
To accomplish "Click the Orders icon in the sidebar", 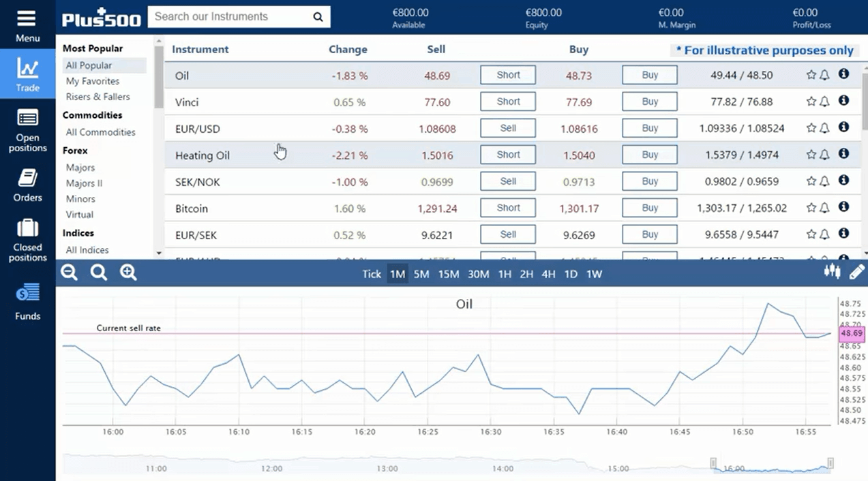I will tap(27, 183).
